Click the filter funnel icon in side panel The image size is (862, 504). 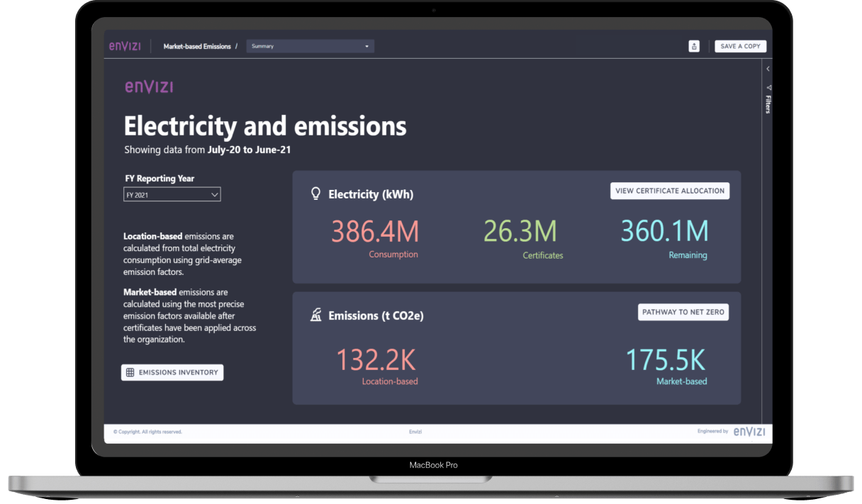[768, 87]
